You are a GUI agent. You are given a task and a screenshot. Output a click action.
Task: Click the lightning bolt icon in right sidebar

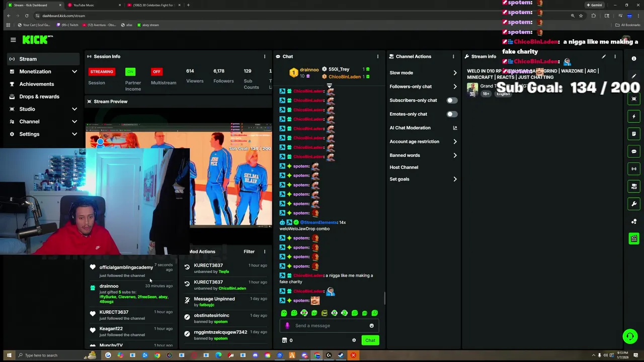pos(634,116)
